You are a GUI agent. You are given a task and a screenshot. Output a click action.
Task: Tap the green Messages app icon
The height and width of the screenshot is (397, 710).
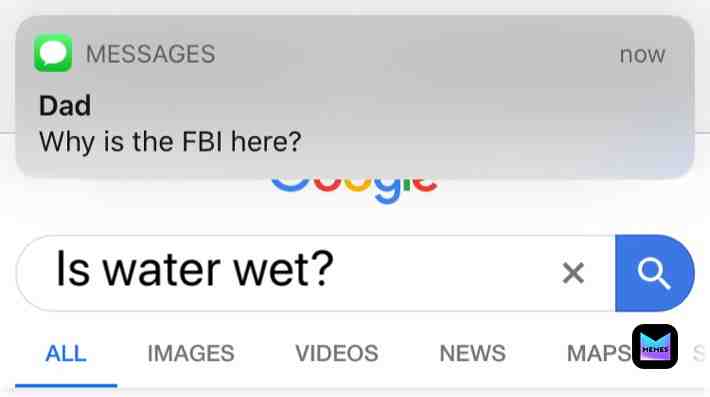[53, 53]
